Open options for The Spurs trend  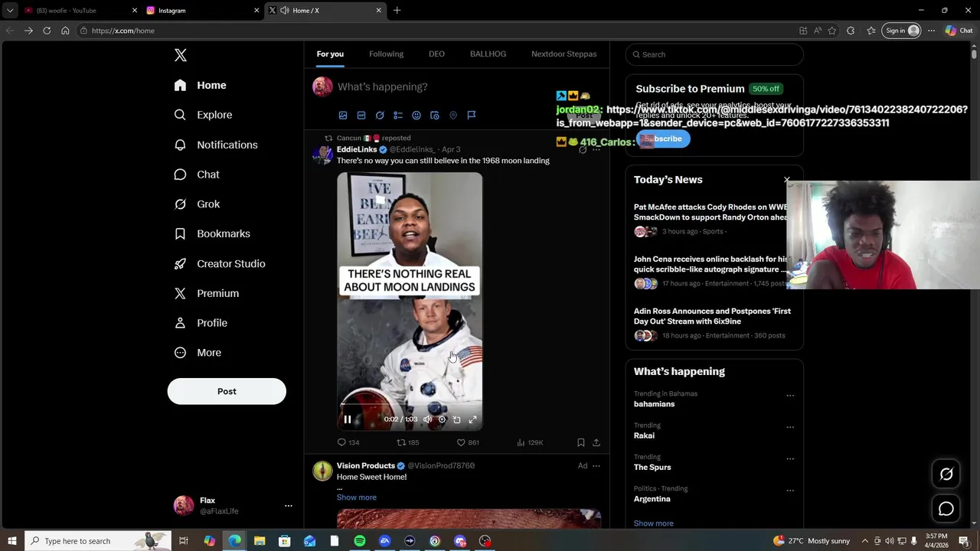pos(790,458)
